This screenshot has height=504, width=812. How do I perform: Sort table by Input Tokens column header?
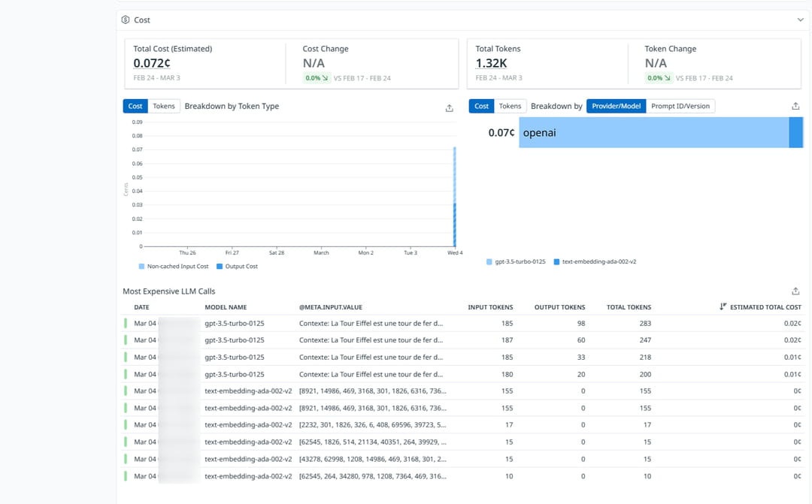click(x=490, y=307)
